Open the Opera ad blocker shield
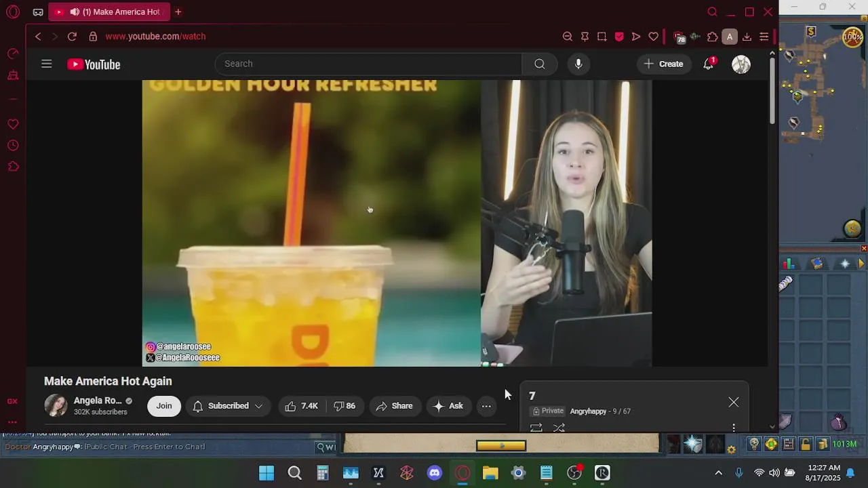This screenshot has width=868, height=488. click(619, 37)
